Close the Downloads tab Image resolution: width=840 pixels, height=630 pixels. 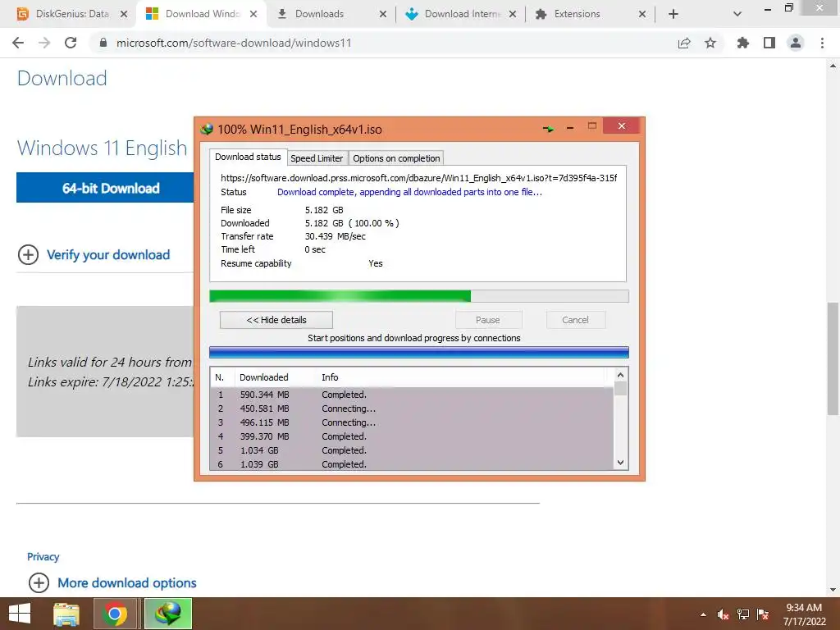383,14
